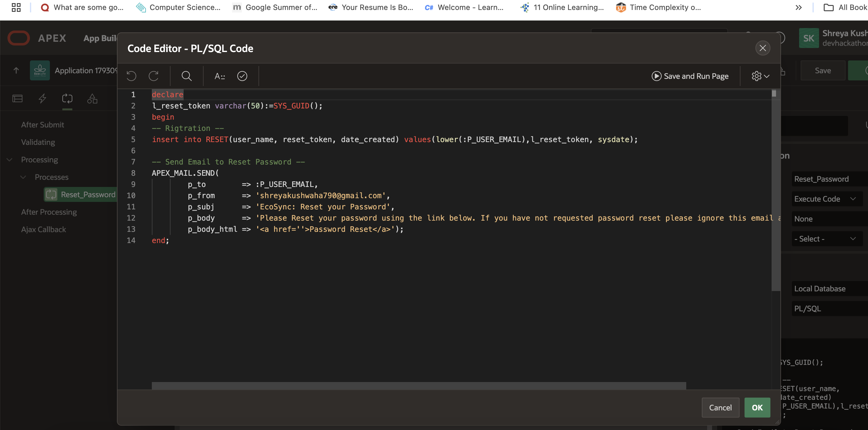Click the Redo icon in code editor
Viewport: 868px width, 430px height.
(x=154, y=76)
